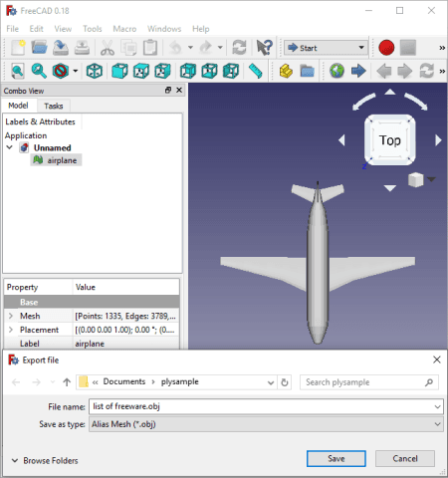
Task: Select the airplane mesh tree item
Action: click(56, 160)
